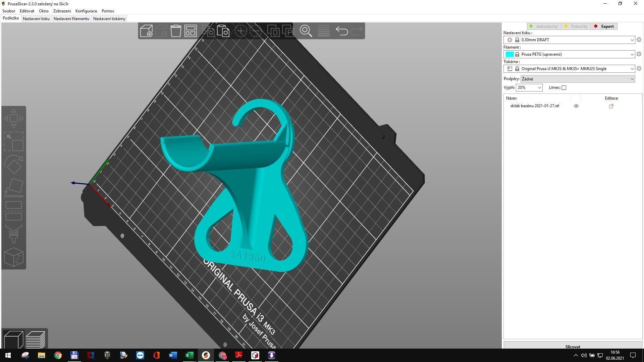Switch to Jednoduchý mode

(544, 26)
